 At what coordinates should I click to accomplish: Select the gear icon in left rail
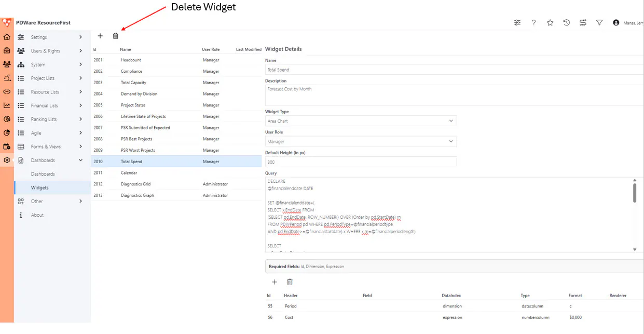(x=7, y=160)
